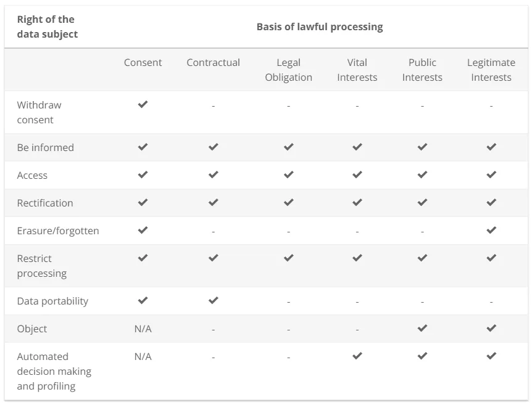532x405 pixels.
Task: Click the Erasure/forgotten checkmark under Legitimate Interests
Action: coord(491,231)
